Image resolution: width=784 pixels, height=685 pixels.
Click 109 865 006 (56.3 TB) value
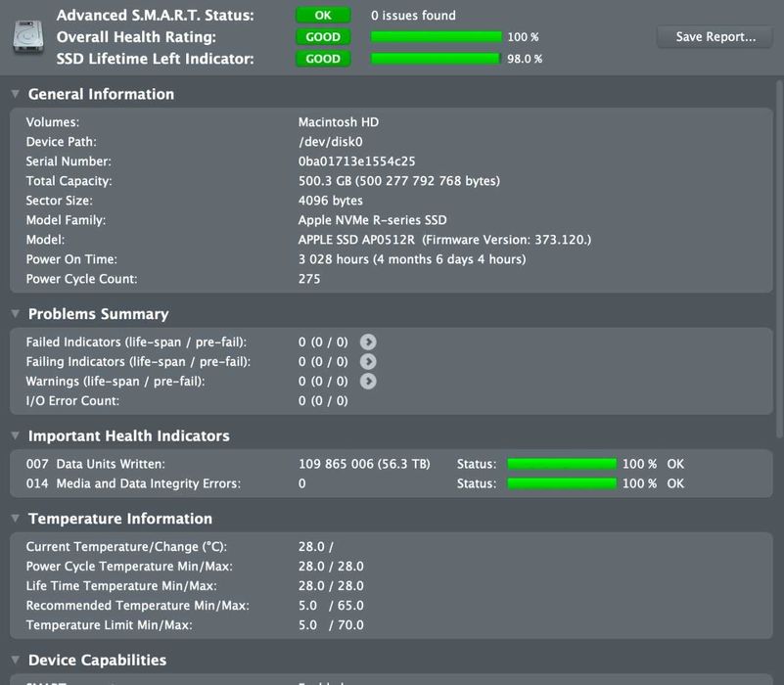[x=364, y=464]
